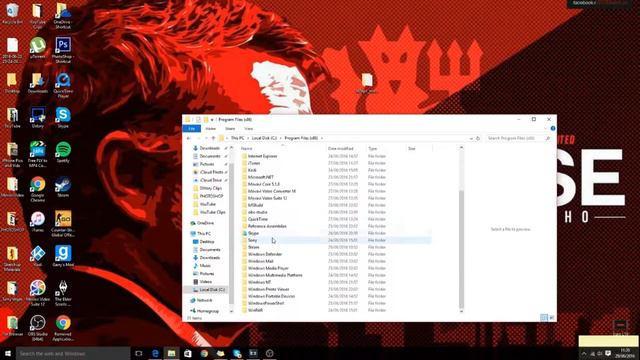
Task: Switch to the details view layout icon
Action: [x=544, y=318]
